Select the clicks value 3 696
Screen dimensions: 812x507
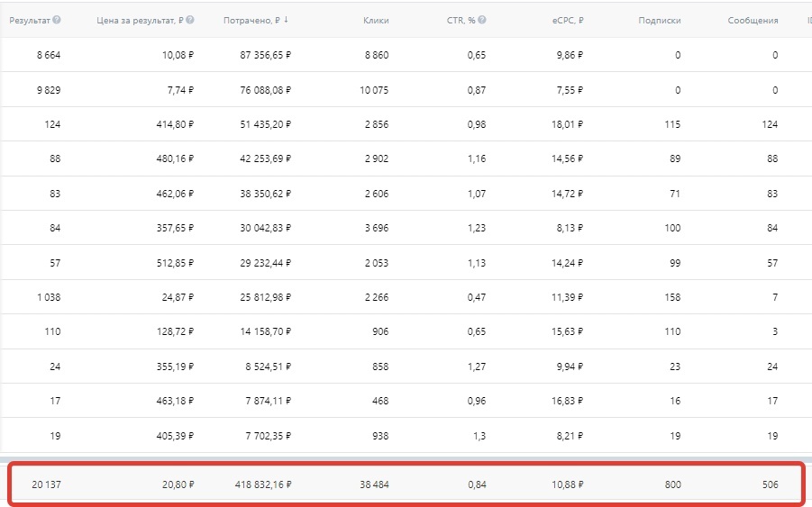click(377, 228)
